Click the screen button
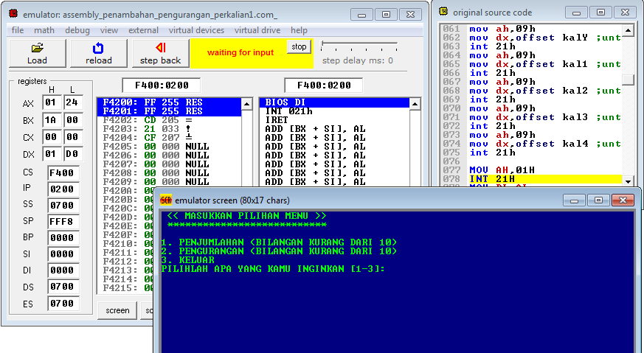The width and height of the screenshot is (644, 353). click(x=117, y=311)
